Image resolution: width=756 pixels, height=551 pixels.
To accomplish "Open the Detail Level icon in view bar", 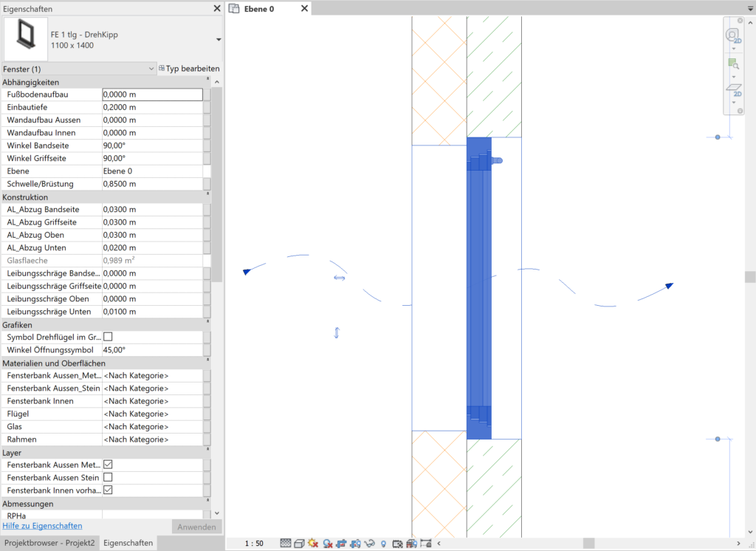I will tap(286, 544).
